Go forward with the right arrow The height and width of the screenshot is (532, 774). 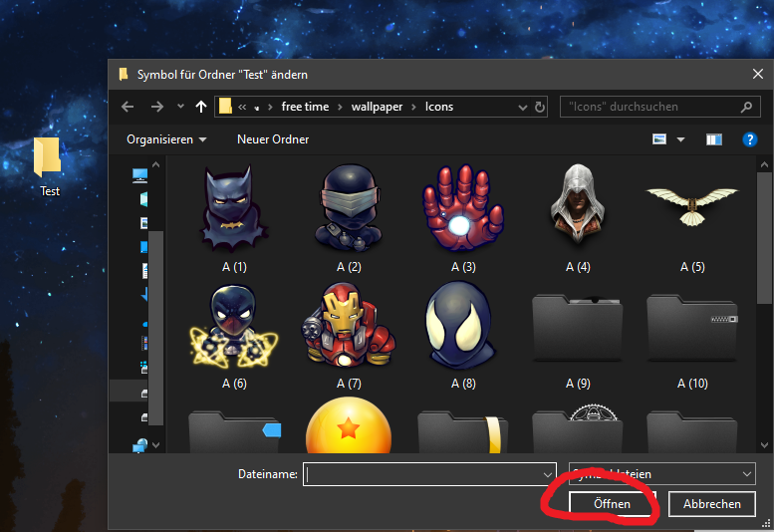tap(157, 107)
